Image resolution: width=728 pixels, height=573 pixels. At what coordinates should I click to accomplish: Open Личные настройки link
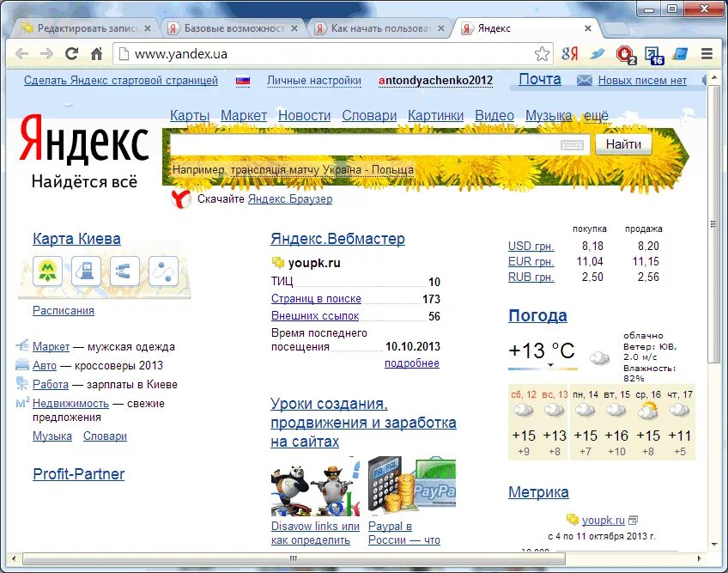[x=314, y=81]
